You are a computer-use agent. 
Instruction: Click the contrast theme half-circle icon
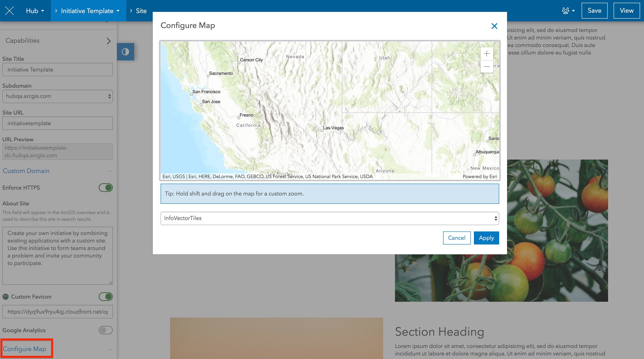pos(125,52)
